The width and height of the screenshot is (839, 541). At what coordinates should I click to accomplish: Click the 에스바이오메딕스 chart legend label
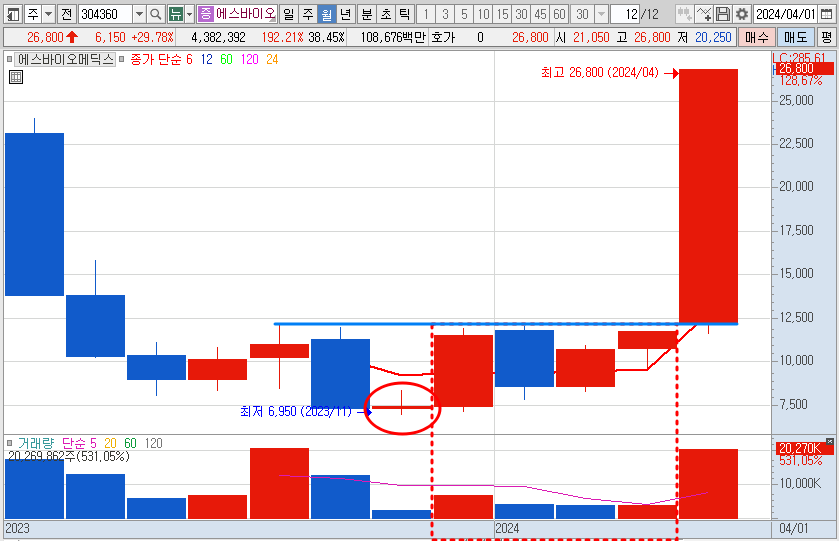[66, 59]
